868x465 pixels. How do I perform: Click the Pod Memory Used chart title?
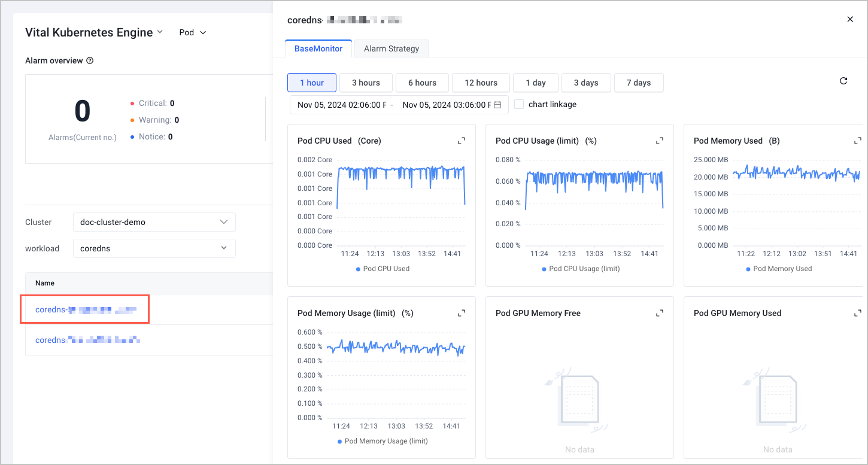pyautogui.click(x=737, y=141)
